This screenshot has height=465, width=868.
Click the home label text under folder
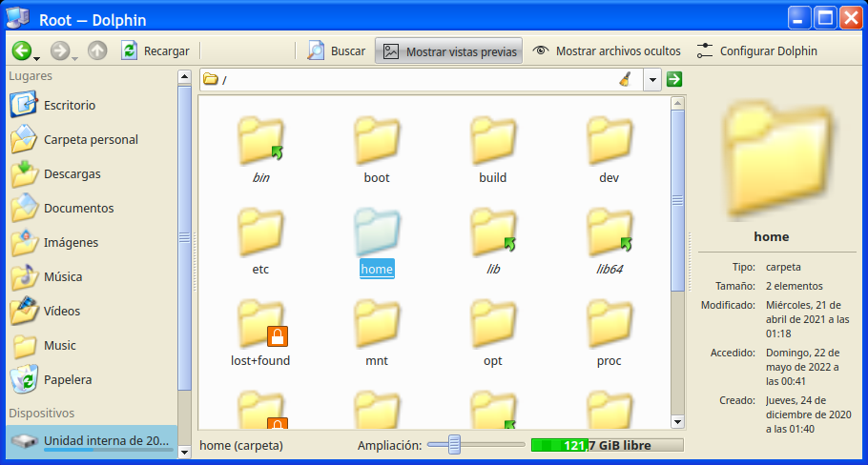(377, 269)
